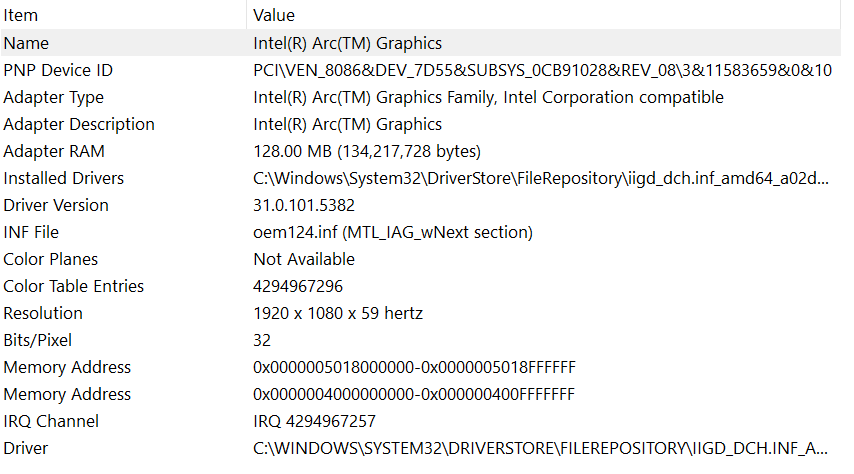Click the 4294967296 value
The height and width of the screenshot is (474, 854).
click(x=298, y=286)
